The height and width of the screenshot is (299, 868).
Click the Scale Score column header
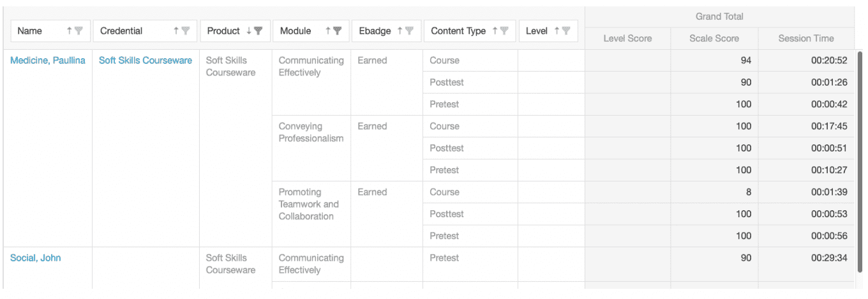(714, 38)
